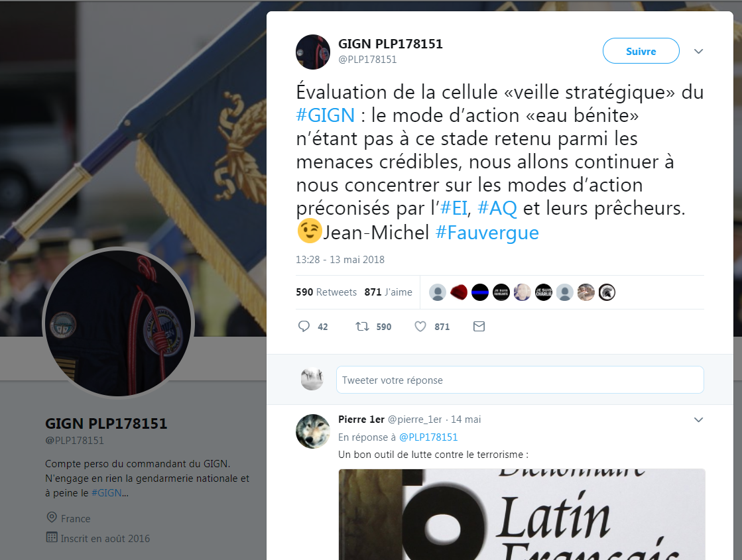This screenshot has width=742, height=560.
Task: Open the Je Suis Charlie liker avatar
Action: (x=543, y=292)
